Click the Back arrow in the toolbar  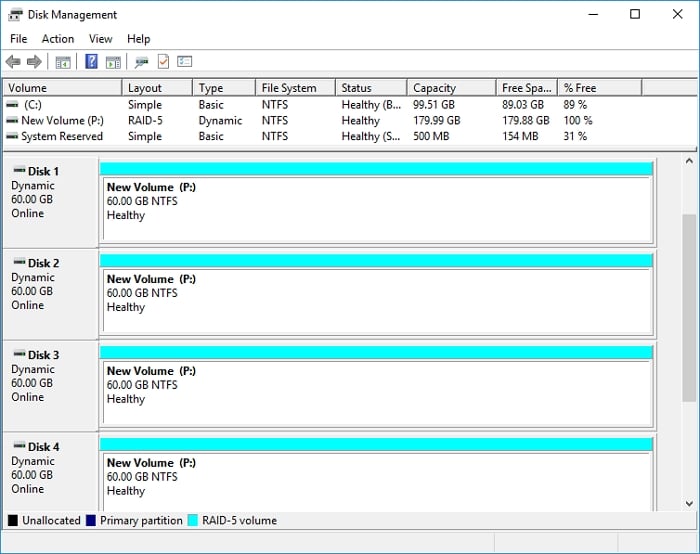click(x=13, y=62)
